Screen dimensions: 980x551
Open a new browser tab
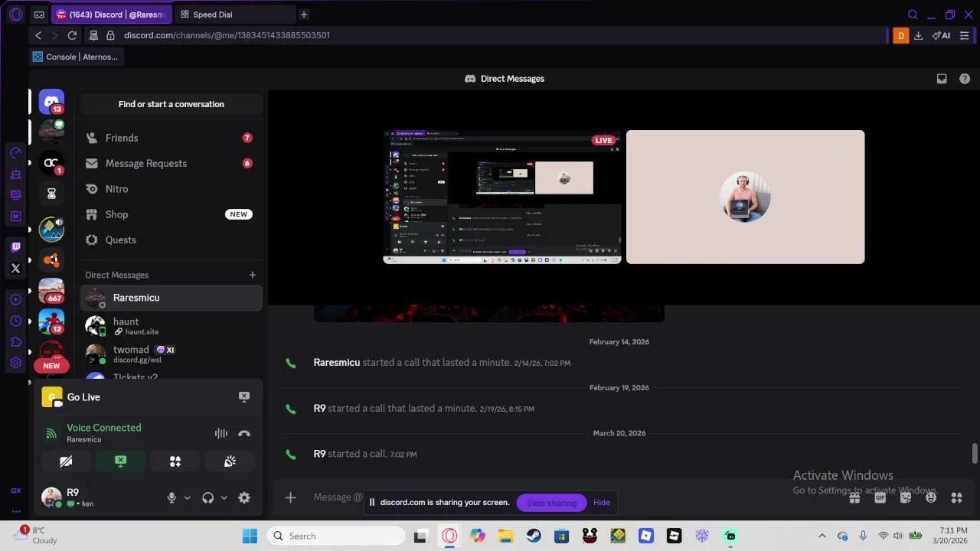pyautogui.click(x=304, y=15)
